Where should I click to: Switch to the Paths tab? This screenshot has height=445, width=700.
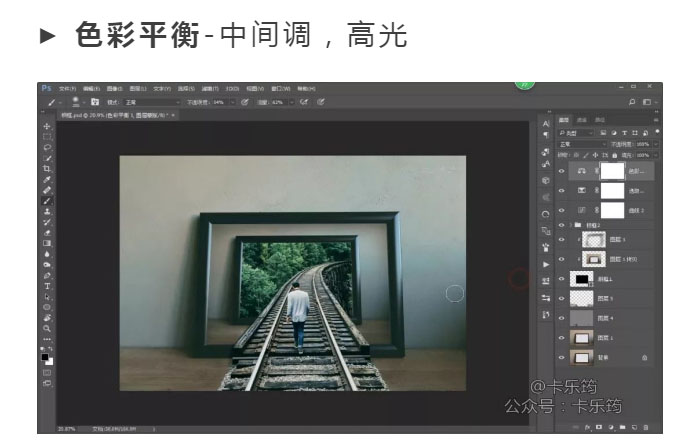(x=600, y=120)
